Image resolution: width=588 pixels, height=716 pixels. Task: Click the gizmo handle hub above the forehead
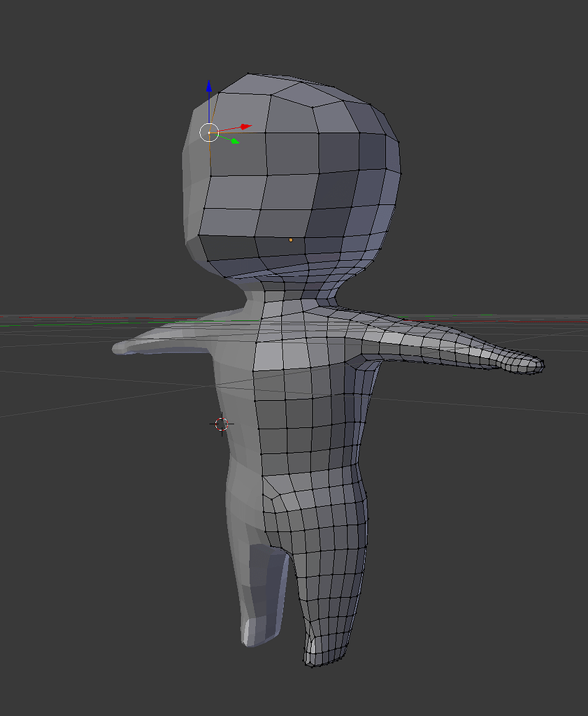(208, 131)
